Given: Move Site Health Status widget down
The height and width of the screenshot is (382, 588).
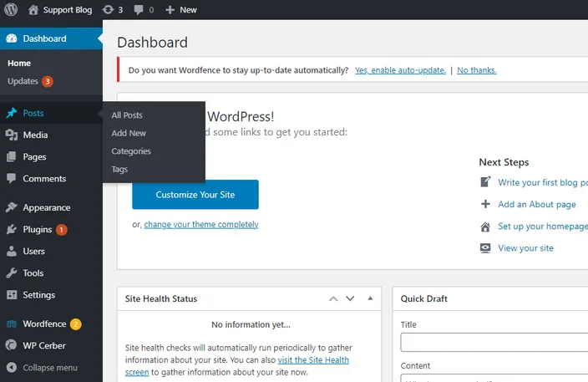Looking at the screenshot, I should (x=350, y=298).
